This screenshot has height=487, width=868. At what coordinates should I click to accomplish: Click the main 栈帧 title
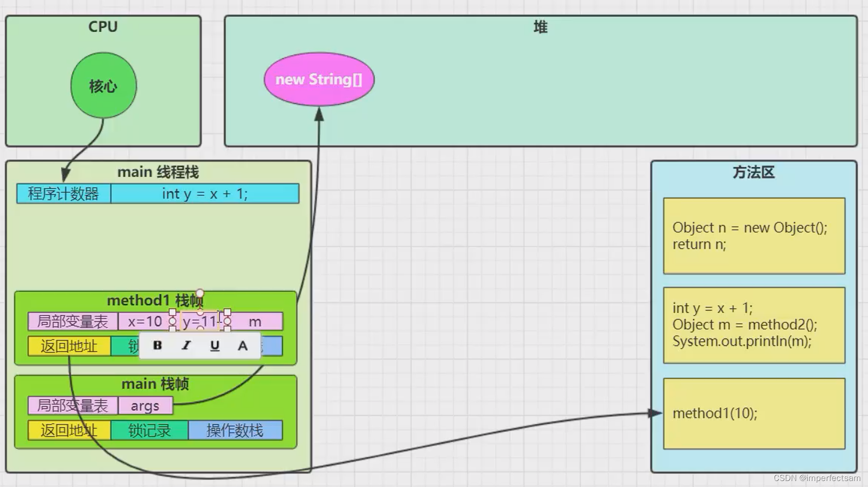click(155, 384)
